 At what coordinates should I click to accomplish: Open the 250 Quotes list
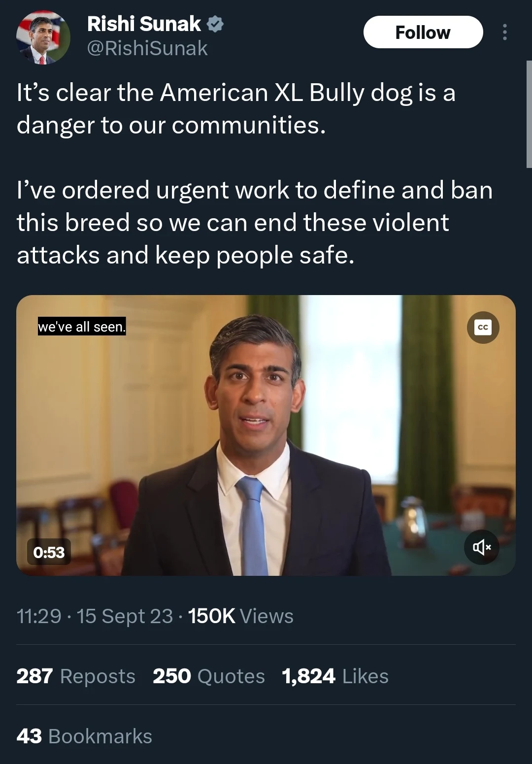pos(209,676)
